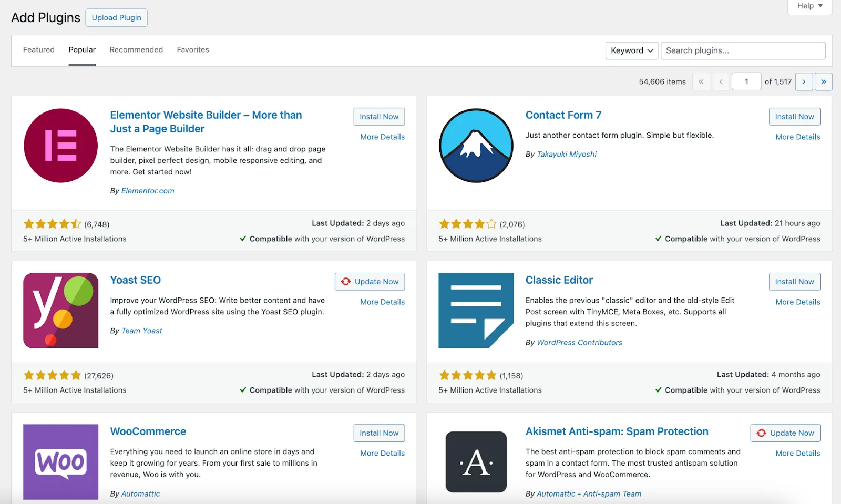Visit author Elementor.com link
Screen dimensions: 841x504
(148, 191)
